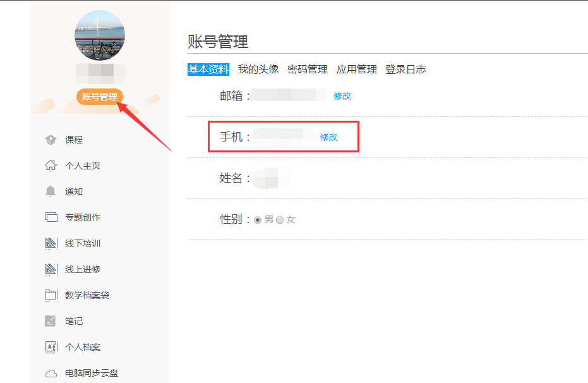Click 修改 link next to 邮箱
The width and height of the screenshot is (588, 383).
(342, 96)
